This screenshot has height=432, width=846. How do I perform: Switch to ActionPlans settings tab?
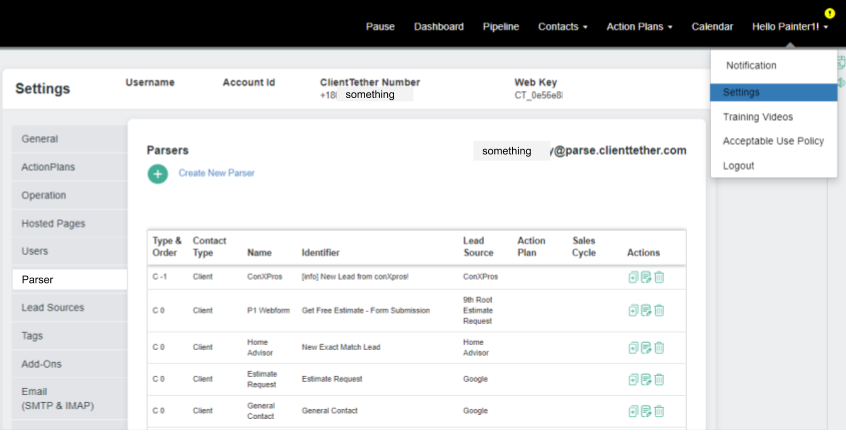coord(70,167)
